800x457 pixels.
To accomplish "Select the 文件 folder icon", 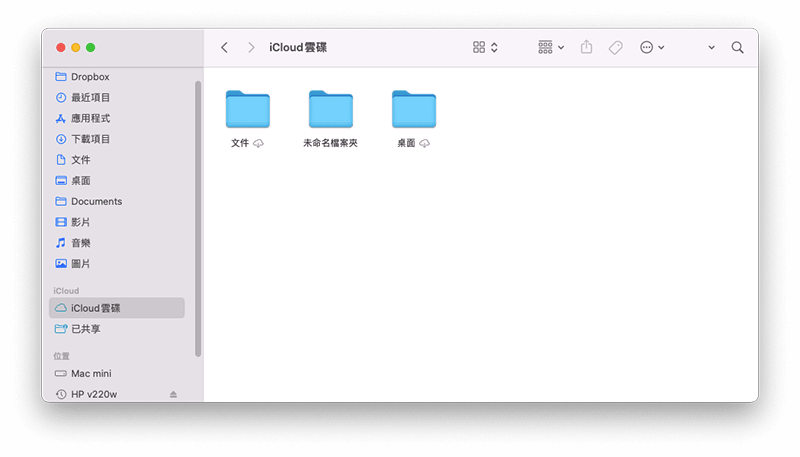I will click(x=247, y=109).
